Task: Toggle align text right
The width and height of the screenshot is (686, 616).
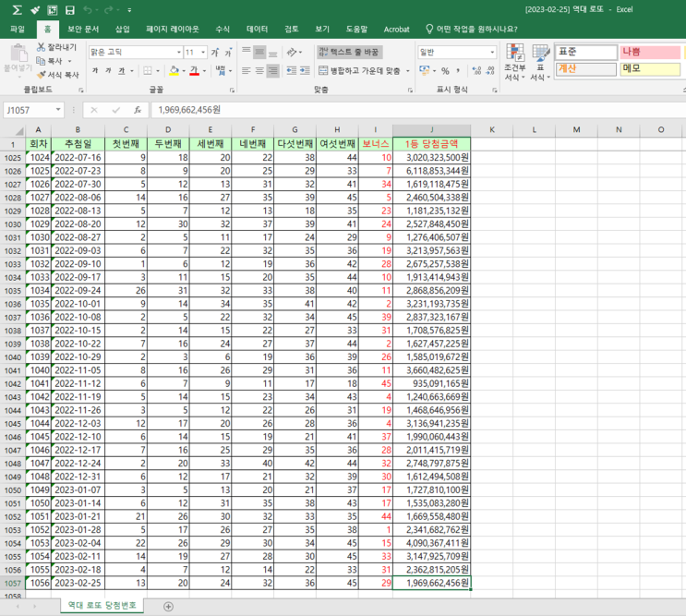Action: coord(273,70)
